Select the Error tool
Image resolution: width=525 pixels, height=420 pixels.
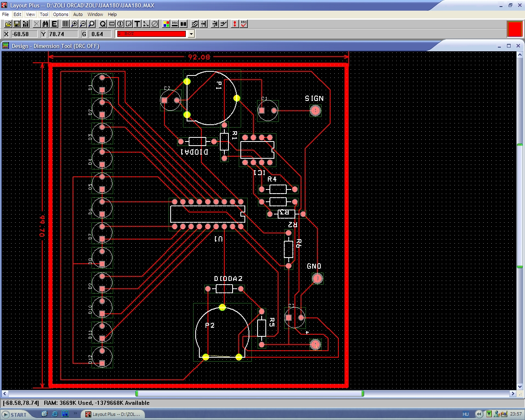coord(155,24)
